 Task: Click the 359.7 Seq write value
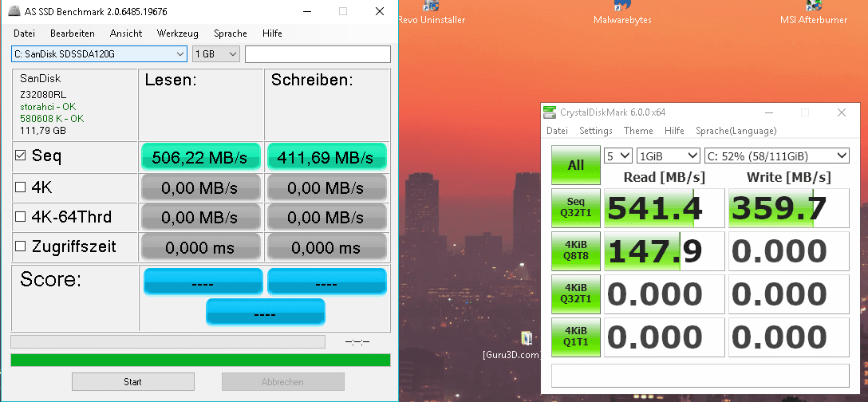coord(788,207)
